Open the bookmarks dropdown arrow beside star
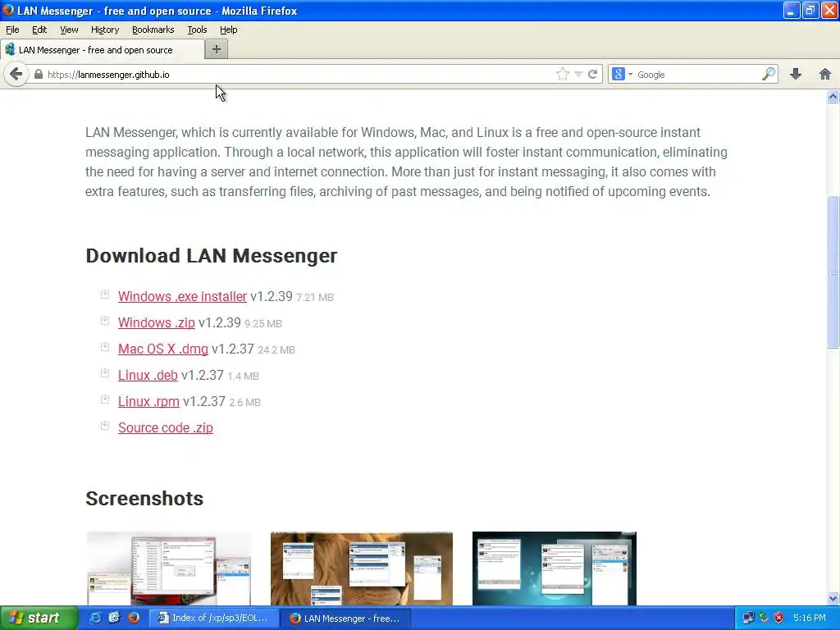This screenshot has height=630, width=840. coord(578,74)
